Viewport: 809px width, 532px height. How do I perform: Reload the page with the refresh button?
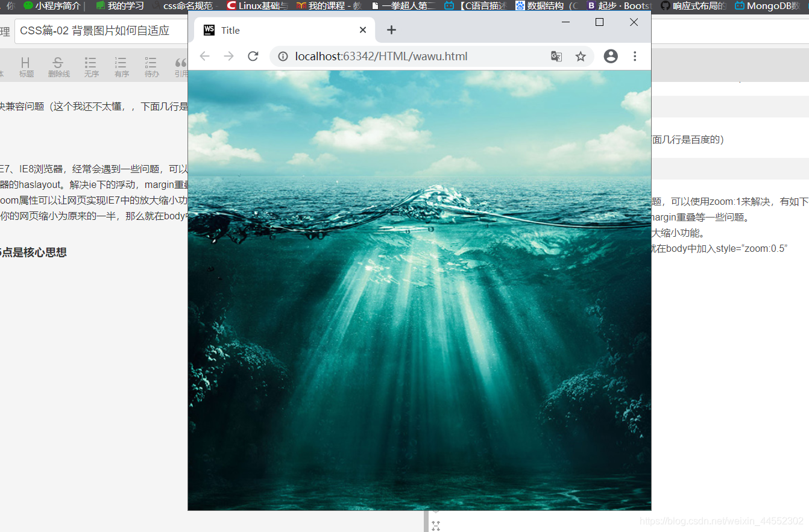click(253, 56)
